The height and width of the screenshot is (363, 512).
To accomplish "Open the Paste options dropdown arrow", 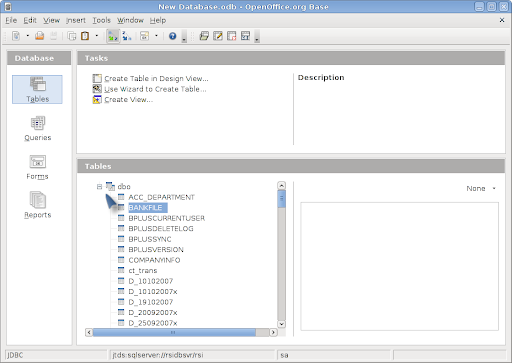I will (x=97, y=36).
